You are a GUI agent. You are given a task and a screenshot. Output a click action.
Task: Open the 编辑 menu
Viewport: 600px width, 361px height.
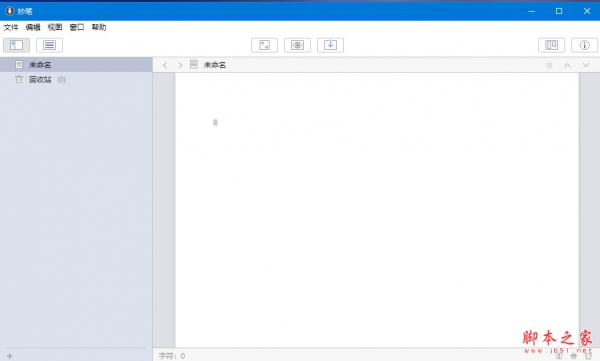(x=33, y=27)
